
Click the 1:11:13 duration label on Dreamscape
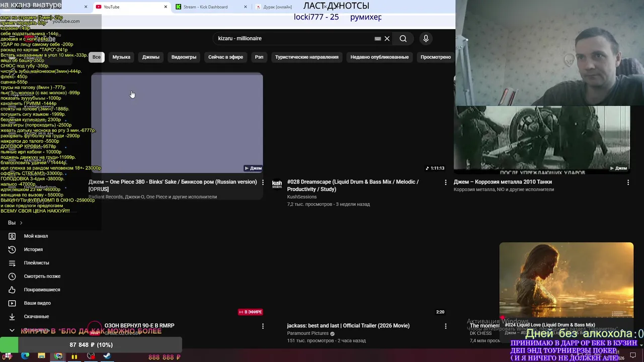pos(435,168)
